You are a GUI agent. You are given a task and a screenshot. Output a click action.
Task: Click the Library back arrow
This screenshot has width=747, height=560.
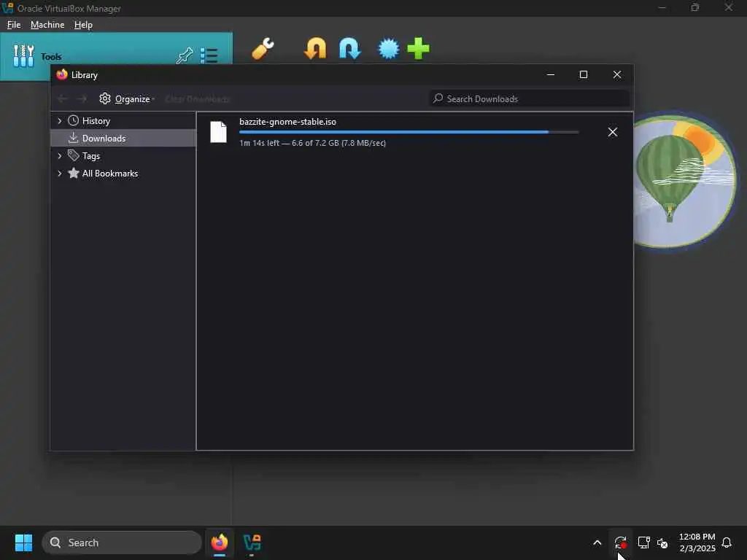point(63,99)
